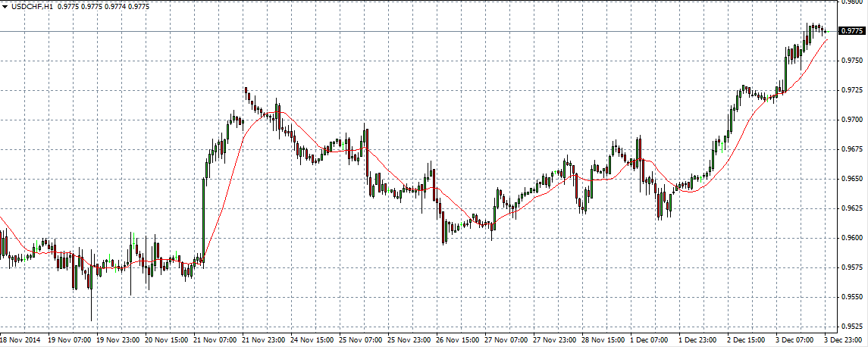Click the 26 Nov 15:00 time label
The width and height of the screenshot is (868, 347).
458,340
